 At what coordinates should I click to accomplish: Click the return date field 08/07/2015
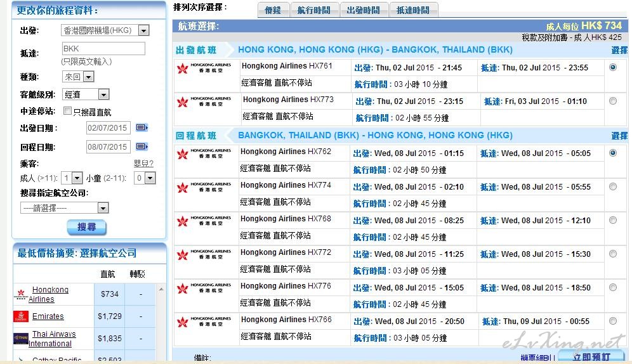tap(108, 147)
